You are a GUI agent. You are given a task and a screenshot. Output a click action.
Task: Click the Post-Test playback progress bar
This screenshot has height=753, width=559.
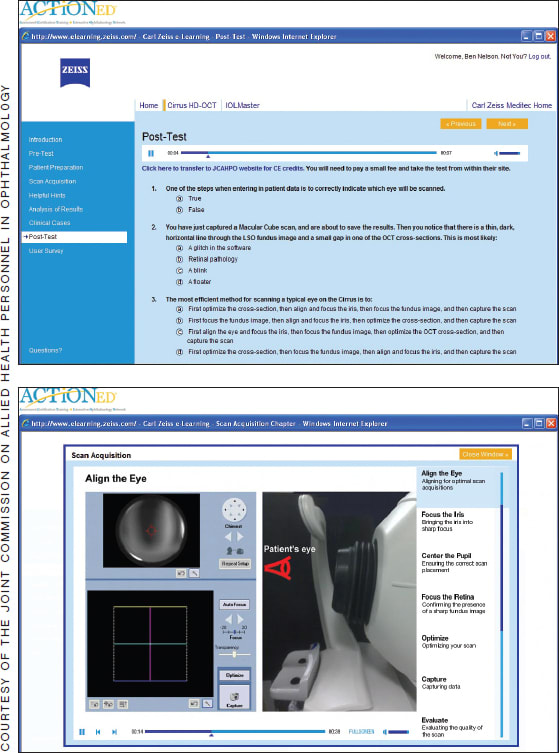click(309, 153)
